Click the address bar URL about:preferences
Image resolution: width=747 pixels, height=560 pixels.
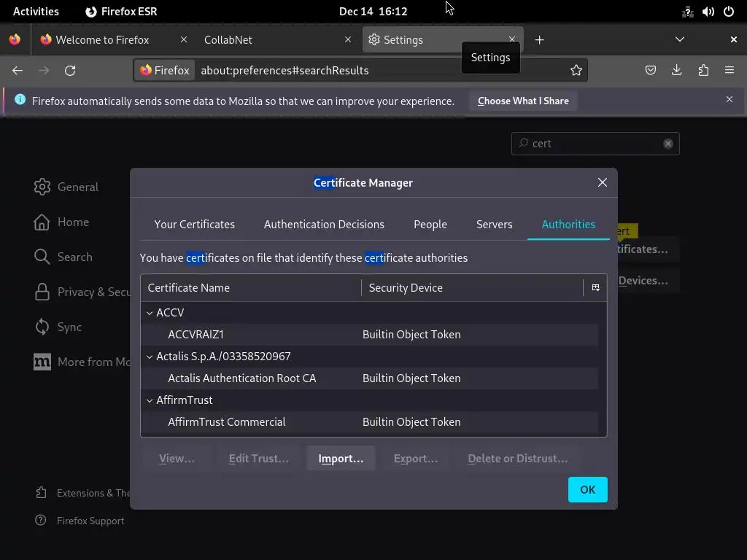pos(285,71)
